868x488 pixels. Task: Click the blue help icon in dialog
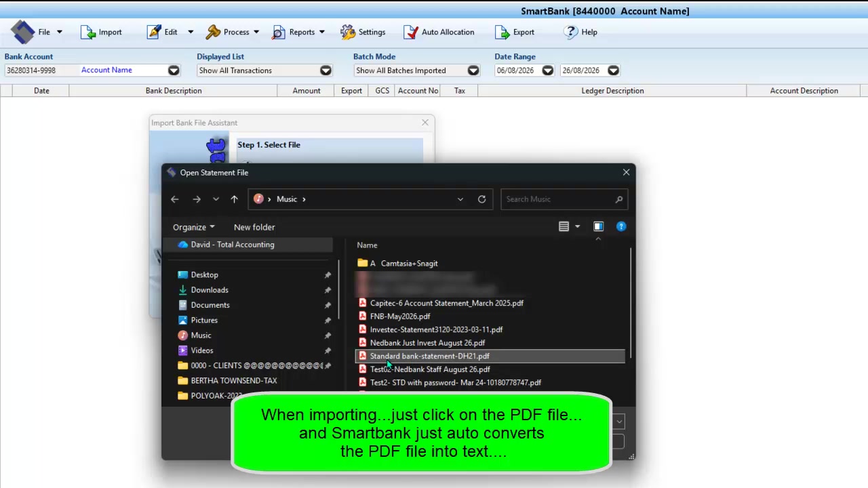[621, 226]
